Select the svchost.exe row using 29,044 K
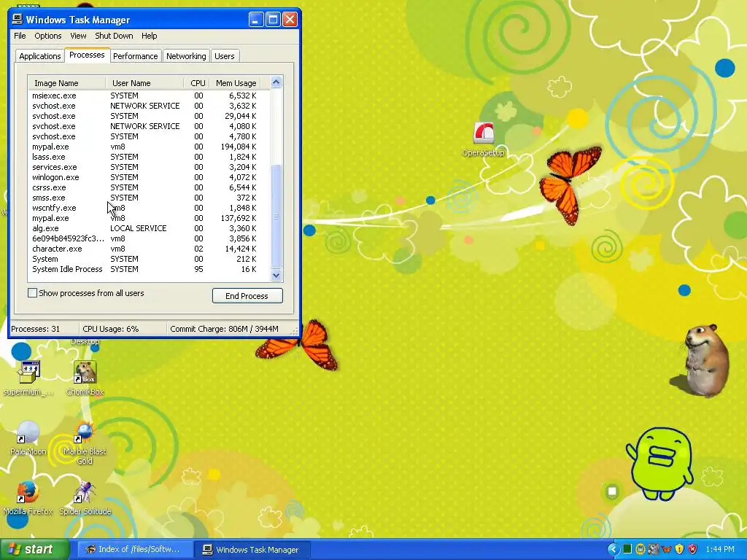This screenshot has width=747, height=560. tap(149, 116)
